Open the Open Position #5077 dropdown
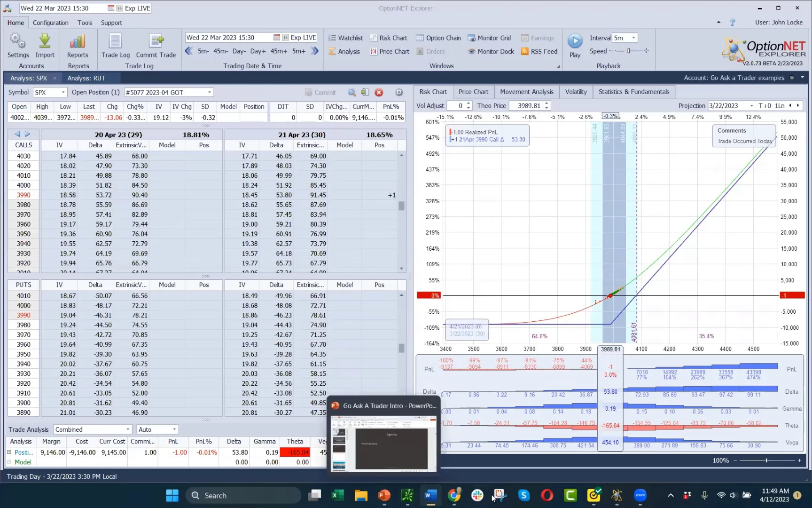 [x=210, y=92]
